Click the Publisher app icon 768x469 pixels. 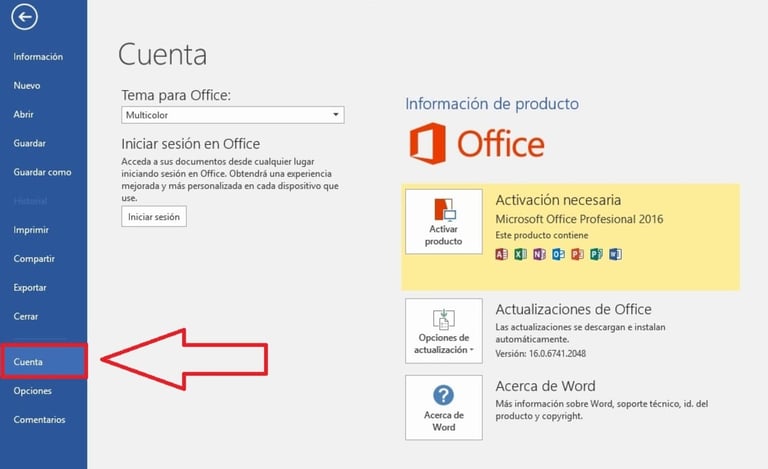click(x=597, y=254)
